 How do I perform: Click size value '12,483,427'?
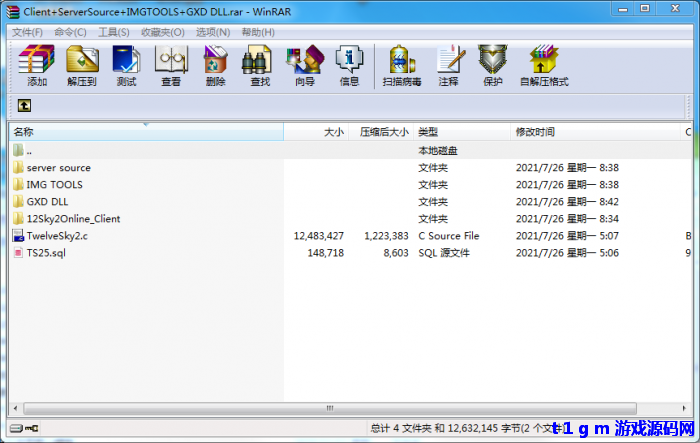pyautogui.click(x=319, y=236)
